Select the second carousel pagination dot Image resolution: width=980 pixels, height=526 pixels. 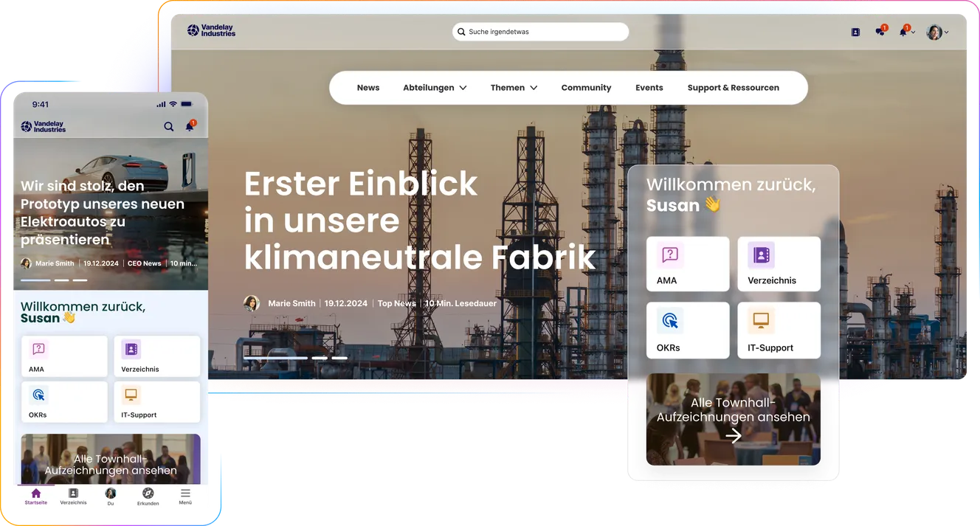point(320,358)
